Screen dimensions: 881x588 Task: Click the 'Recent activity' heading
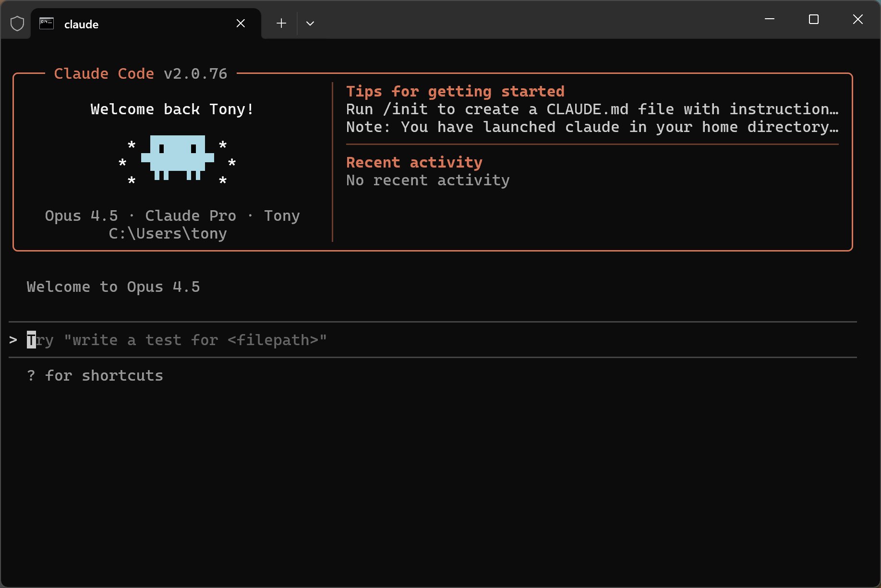coord(414,162)
